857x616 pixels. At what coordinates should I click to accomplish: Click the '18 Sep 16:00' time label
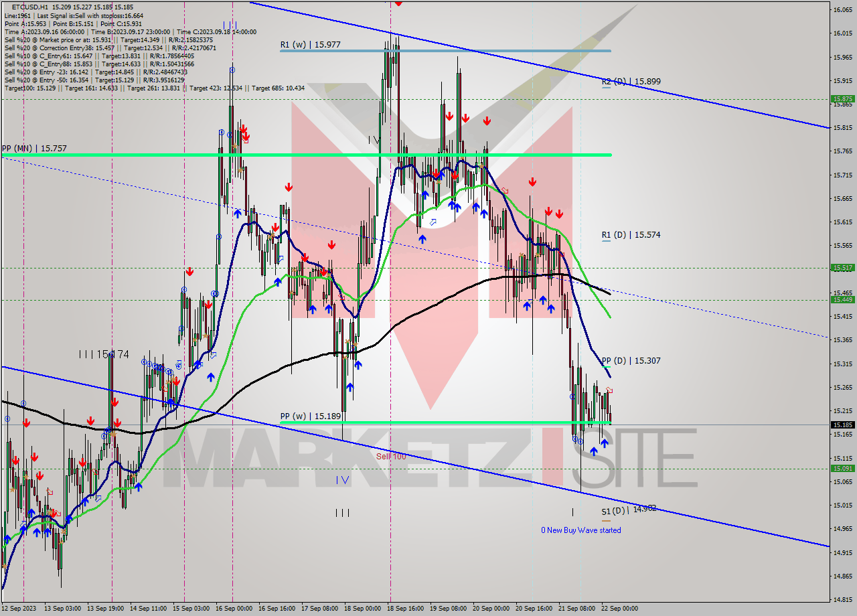click(406, 609)
